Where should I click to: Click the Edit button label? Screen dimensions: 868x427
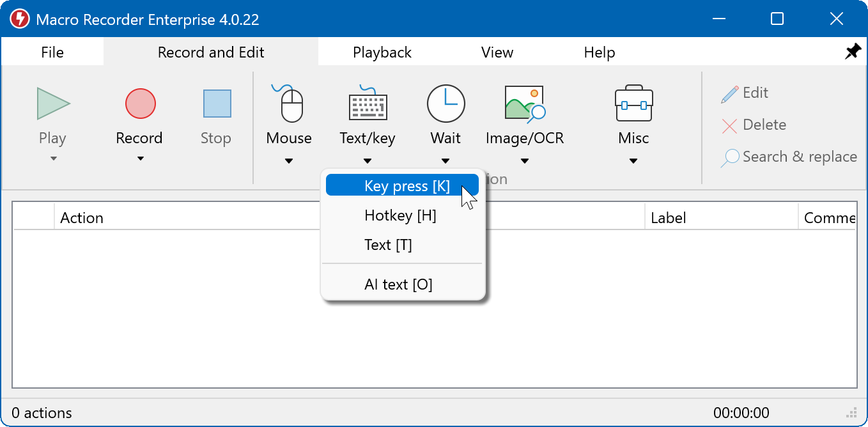pos(756,93)
